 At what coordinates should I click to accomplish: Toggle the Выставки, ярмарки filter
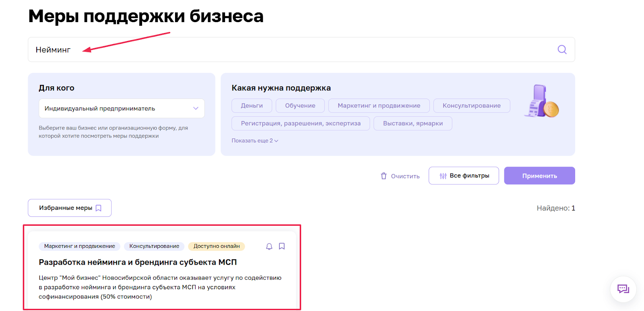413,124
